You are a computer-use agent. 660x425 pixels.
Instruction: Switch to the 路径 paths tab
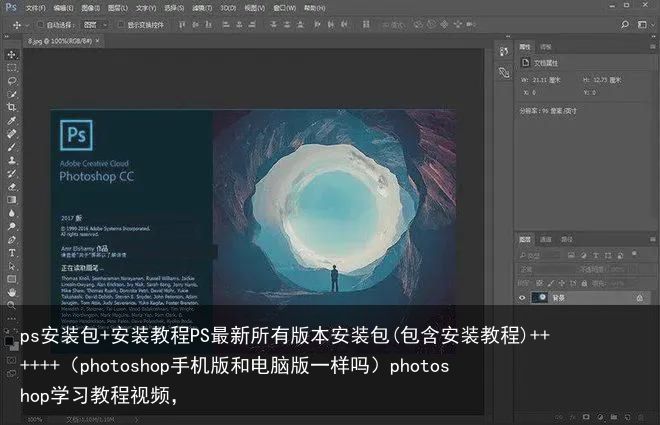pyautogui.click(x=567, y=239)
